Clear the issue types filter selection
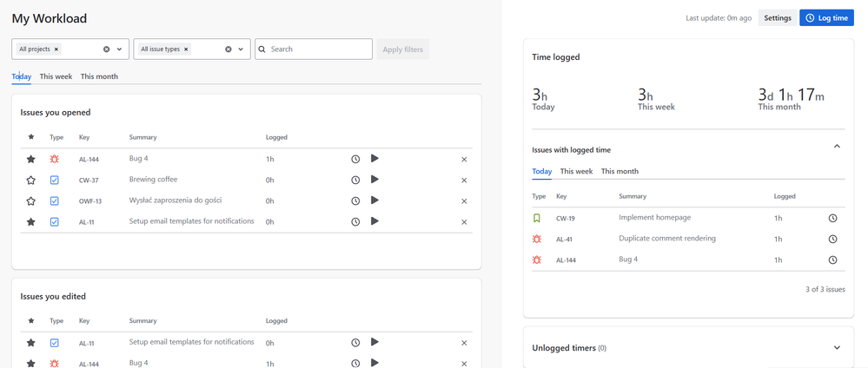This screenshot has width=868, height=368. coord(228,49)
